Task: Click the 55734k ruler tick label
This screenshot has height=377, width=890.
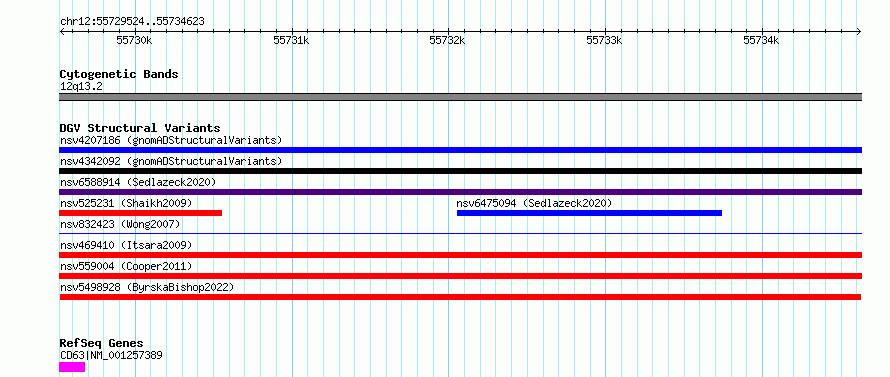Action: (x=761, y=40)
